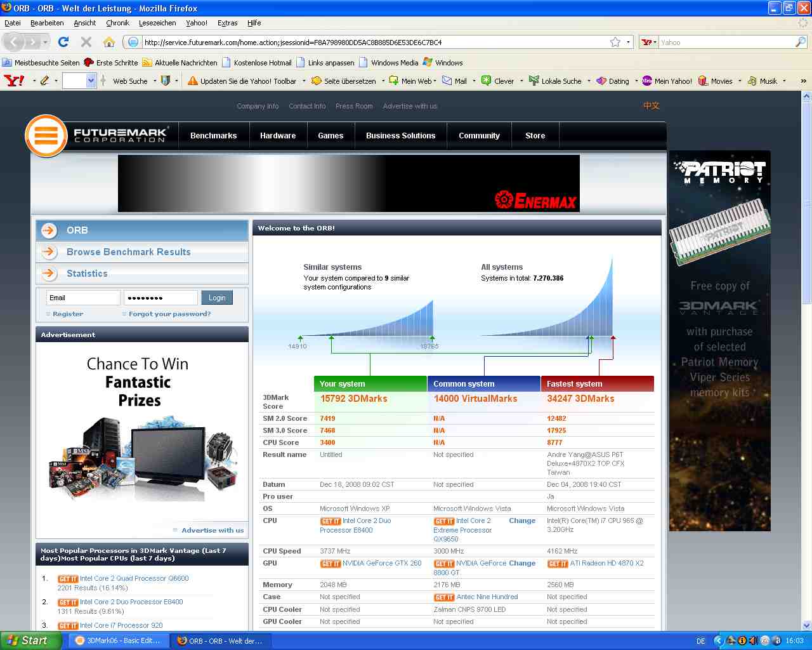Viewport: 812px width, 650px height.
Task: Bookmark this page with the star icon
Action: [x=615, y=42]
